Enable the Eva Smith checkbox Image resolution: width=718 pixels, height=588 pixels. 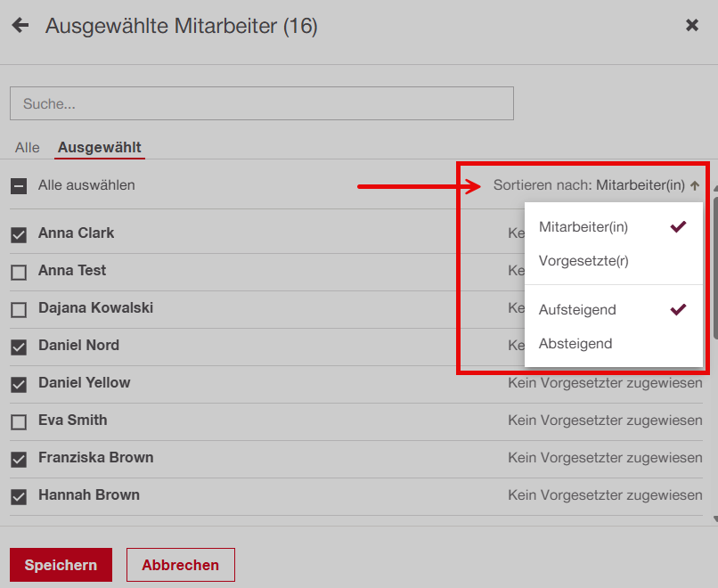pos(19,421)
